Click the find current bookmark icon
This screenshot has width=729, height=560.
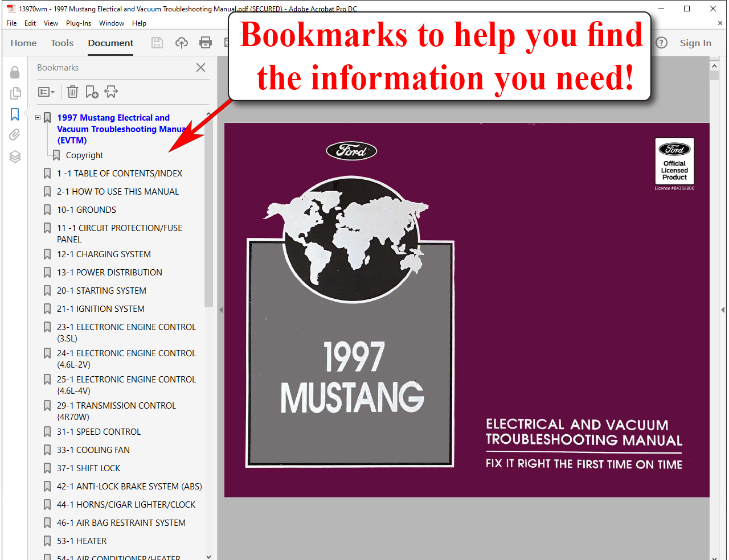pos(111,92)
